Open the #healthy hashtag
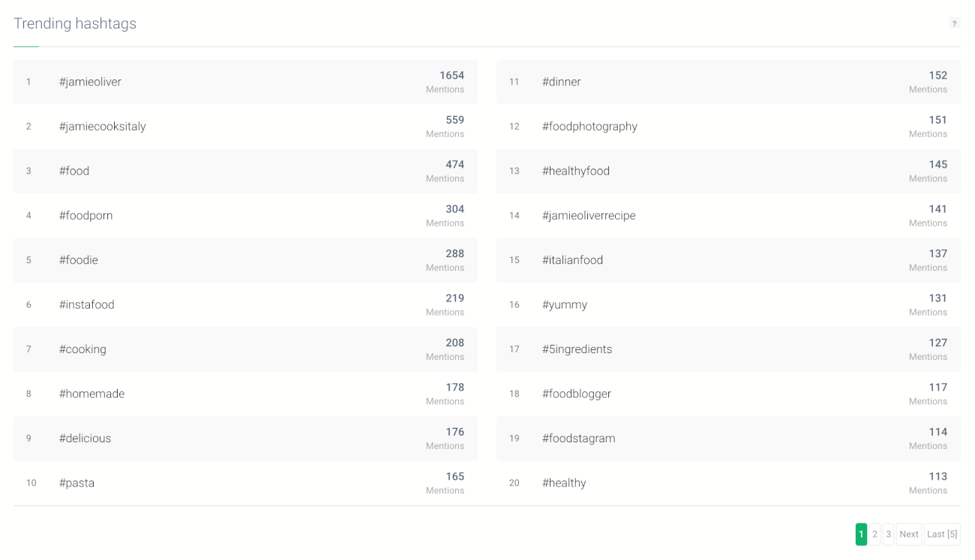 pyautogui.click(x=564, y=484)
